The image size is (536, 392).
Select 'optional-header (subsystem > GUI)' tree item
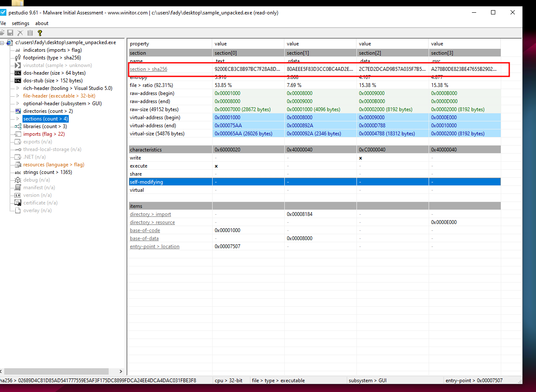coord(62,104)
